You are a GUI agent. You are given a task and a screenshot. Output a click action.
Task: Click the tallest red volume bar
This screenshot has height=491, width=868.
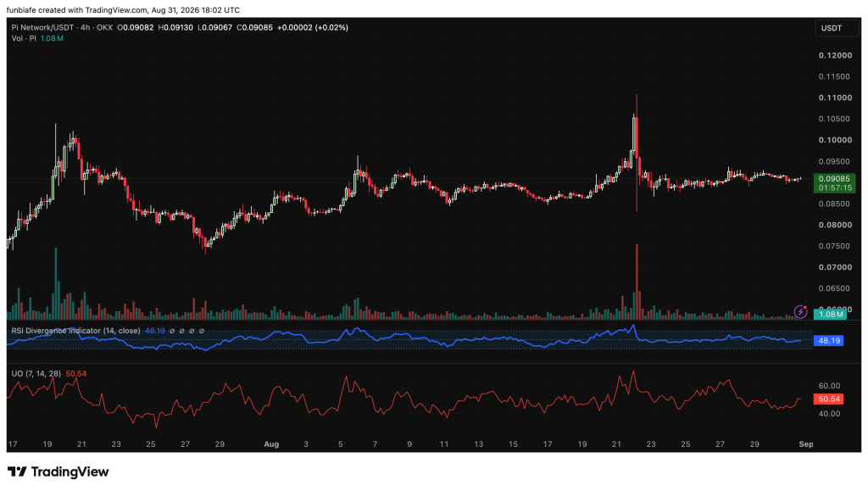tap(637, 282)
